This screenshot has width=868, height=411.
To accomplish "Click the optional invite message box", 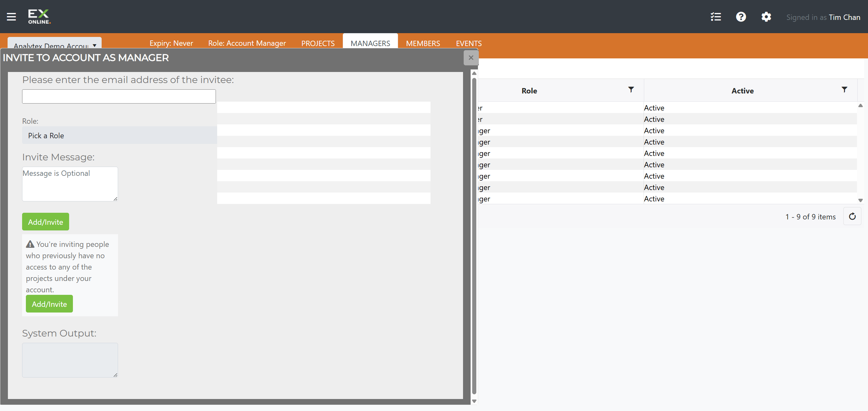I will (70, 184).
